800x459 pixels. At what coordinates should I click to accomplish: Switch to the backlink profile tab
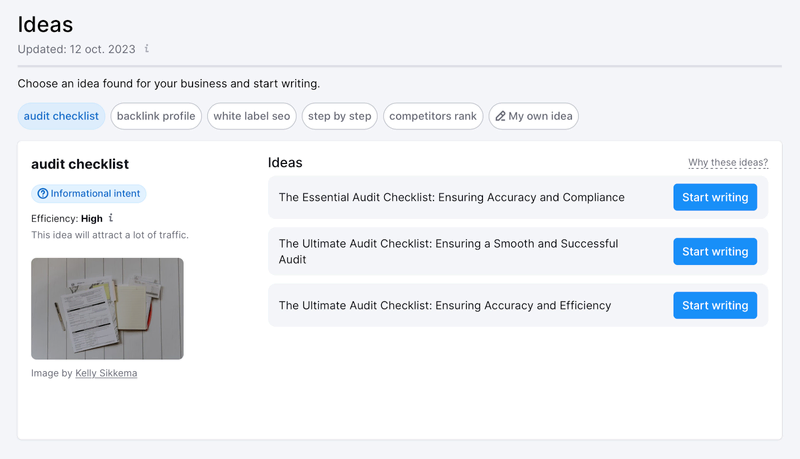pos(156,116)
